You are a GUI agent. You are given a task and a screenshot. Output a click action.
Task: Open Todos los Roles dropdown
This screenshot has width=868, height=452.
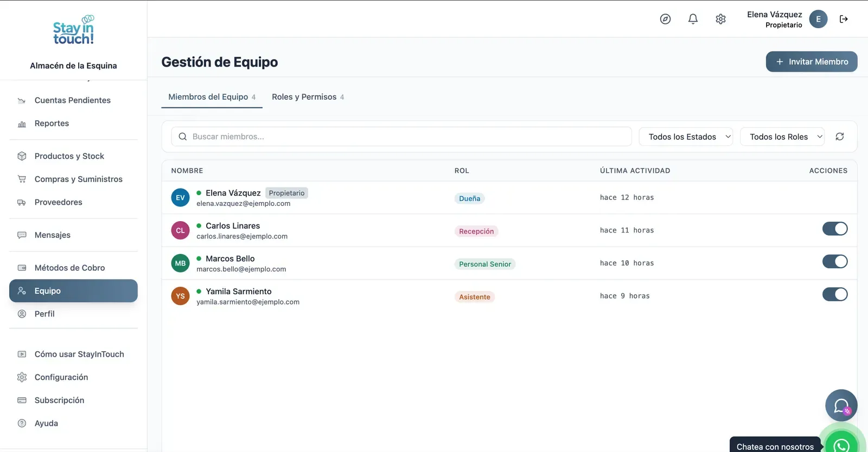[x=782, y=137]
